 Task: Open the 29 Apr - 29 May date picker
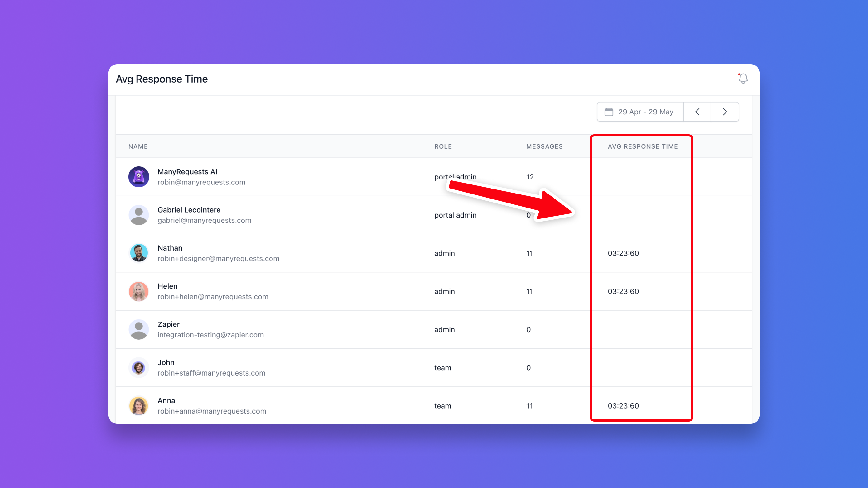(640, 112)
